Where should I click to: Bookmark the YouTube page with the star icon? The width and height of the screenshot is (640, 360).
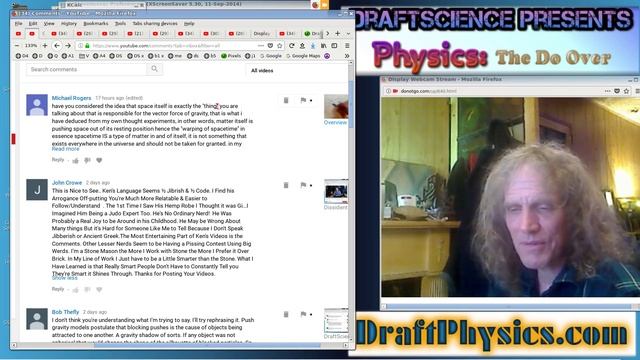point(280,46)
